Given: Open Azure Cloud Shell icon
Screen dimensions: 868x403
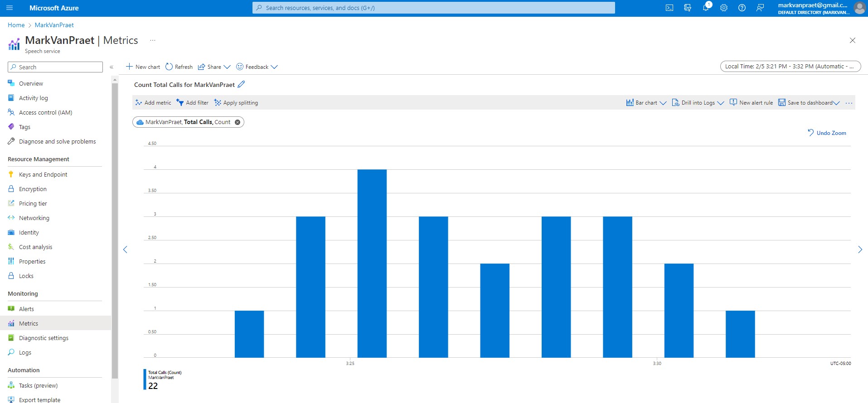Looking at the screenshot, I should tap(669, 8).
